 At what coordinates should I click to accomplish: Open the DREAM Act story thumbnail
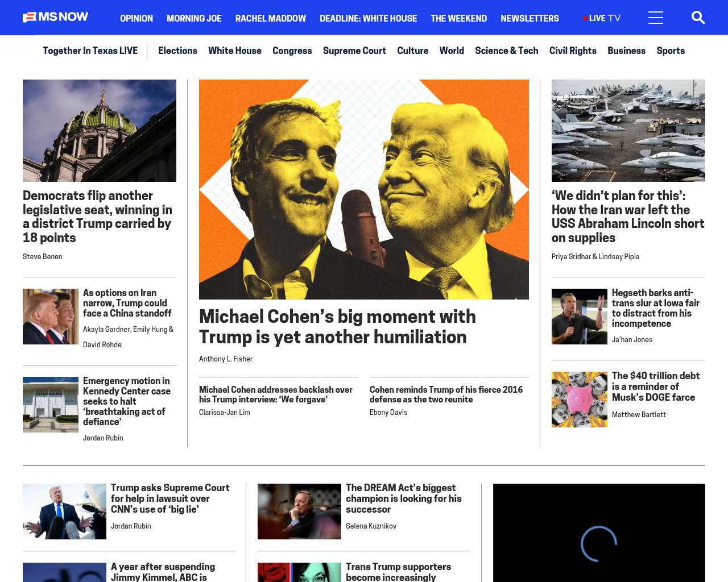(x=299, y=512)
